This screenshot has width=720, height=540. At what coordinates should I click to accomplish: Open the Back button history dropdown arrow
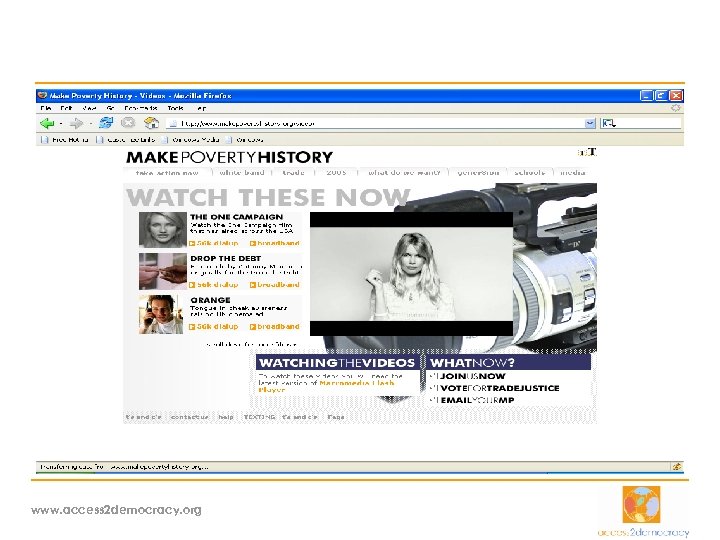click(x=61, y=124)
